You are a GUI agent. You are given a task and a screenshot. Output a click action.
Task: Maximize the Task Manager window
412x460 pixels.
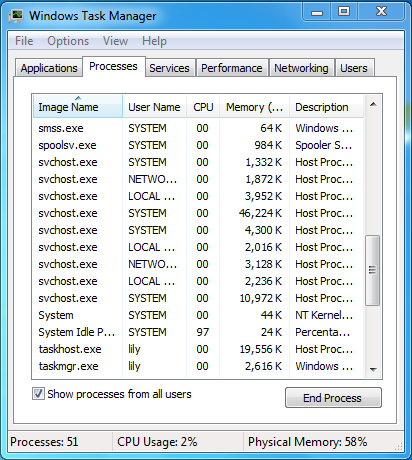[344, 12]
